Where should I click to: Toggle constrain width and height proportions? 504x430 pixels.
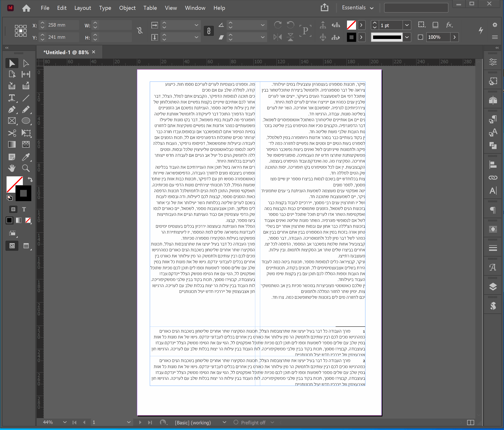140,31
